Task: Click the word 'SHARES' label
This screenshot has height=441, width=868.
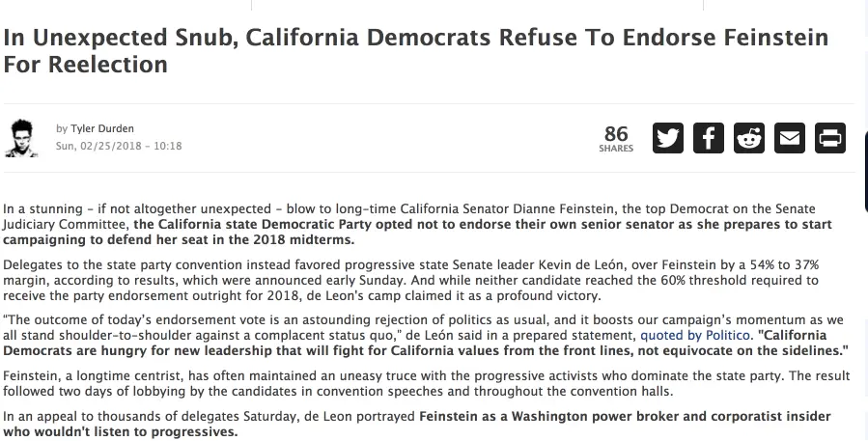Action: (x=615, y=149)
